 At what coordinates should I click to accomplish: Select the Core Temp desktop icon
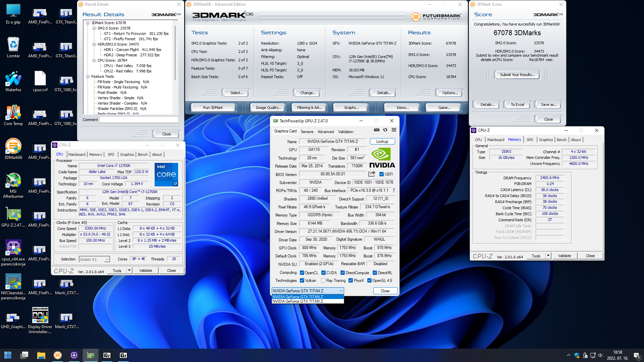(x=13, y=115)
